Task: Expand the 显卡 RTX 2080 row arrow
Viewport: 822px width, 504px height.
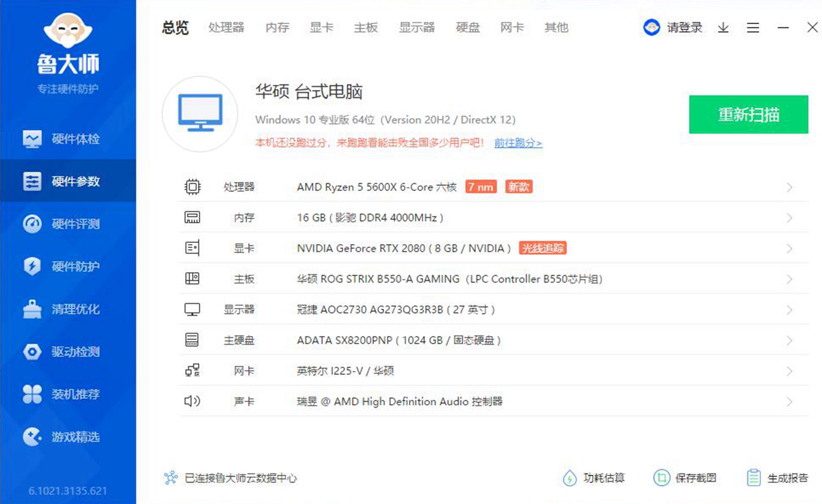Action: pos(789,249)
